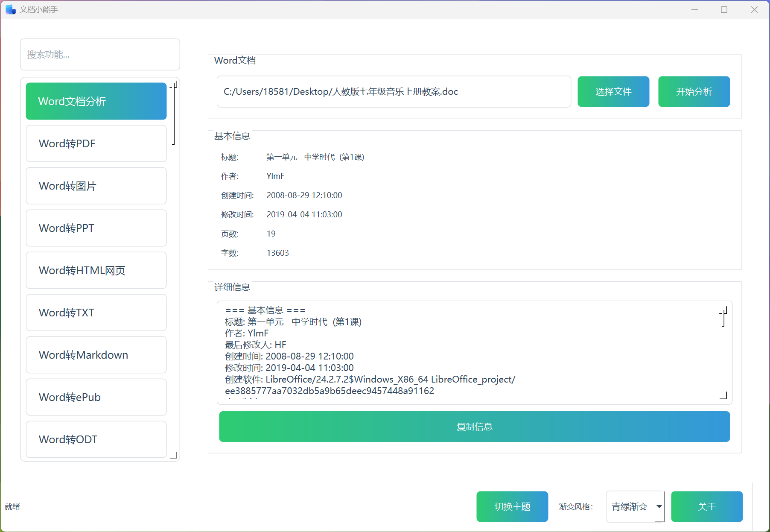The image size is (770, 532).
Task: Select the Word文档分析 function
Action: click(96, 101)
